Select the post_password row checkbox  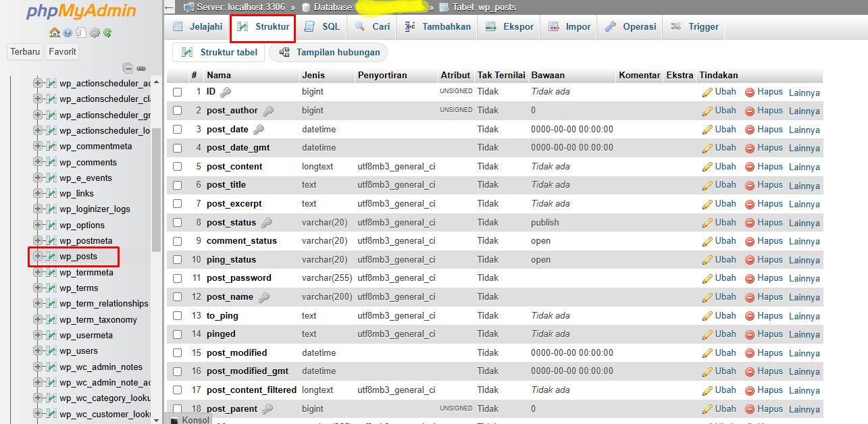pos(177,278)
